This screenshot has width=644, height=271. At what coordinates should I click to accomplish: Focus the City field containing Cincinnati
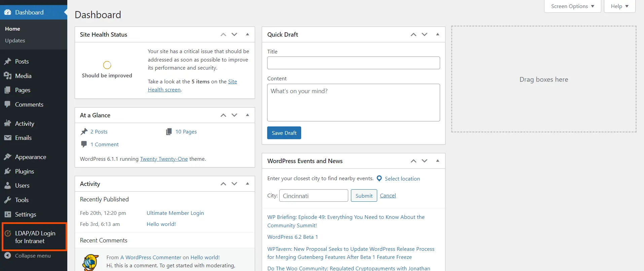coord(314,196)
